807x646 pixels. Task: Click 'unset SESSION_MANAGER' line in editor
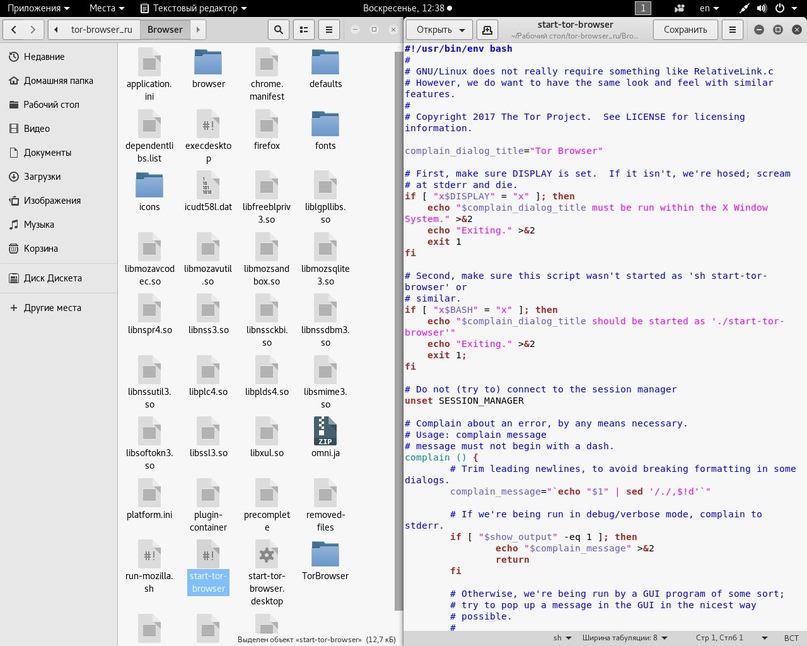point(464,400)
